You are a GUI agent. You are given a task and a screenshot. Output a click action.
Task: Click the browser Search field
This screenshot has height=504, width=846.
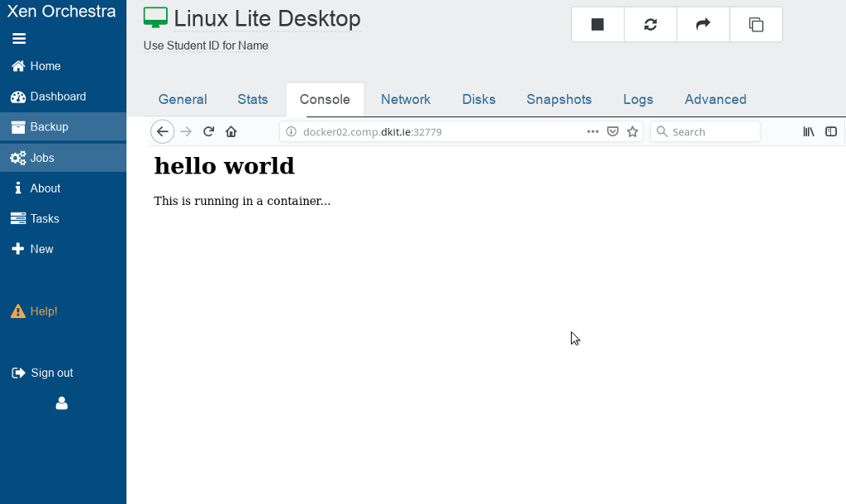pos(706,131)
